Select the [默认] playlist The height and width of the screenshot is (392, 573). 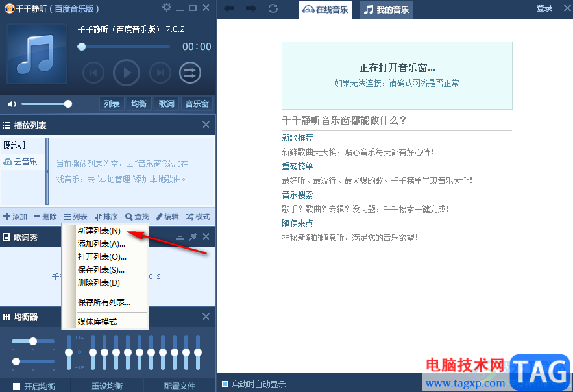coord(14,145)
